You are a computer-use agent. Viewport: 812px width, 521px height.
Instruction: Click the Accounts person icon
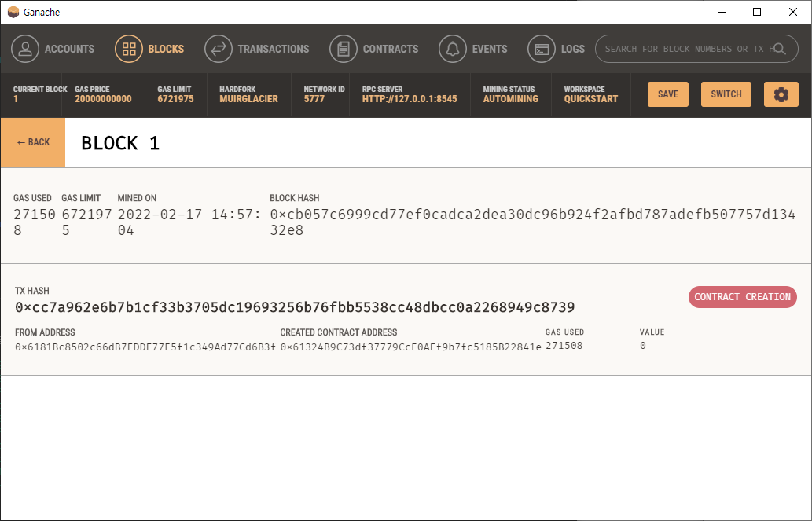coord(25,49)
